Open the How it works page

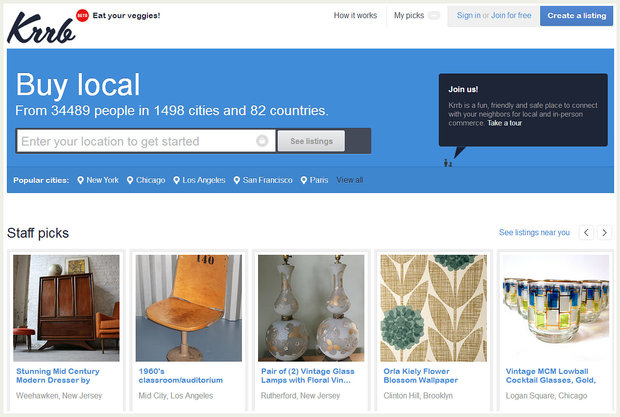(355, 16)
